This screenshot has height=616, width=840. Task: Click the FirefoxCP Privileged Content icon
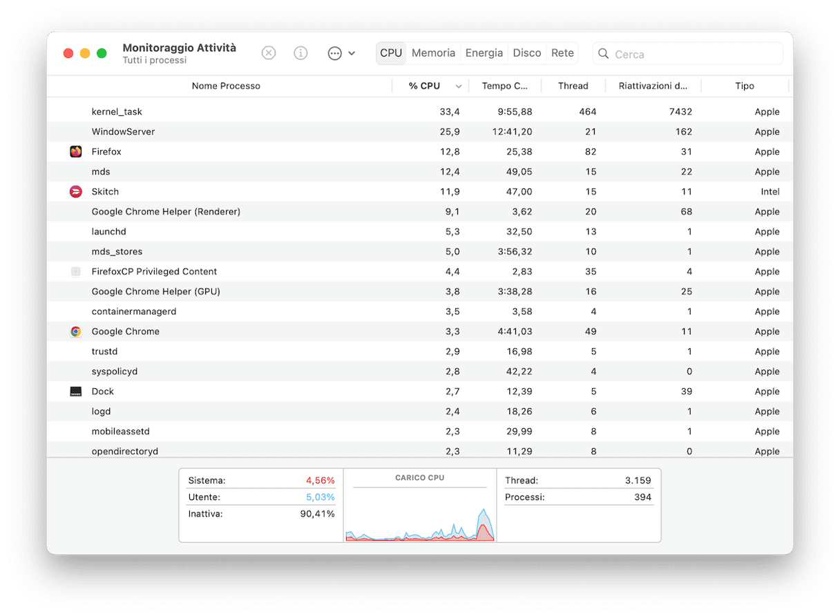(76, 271)
